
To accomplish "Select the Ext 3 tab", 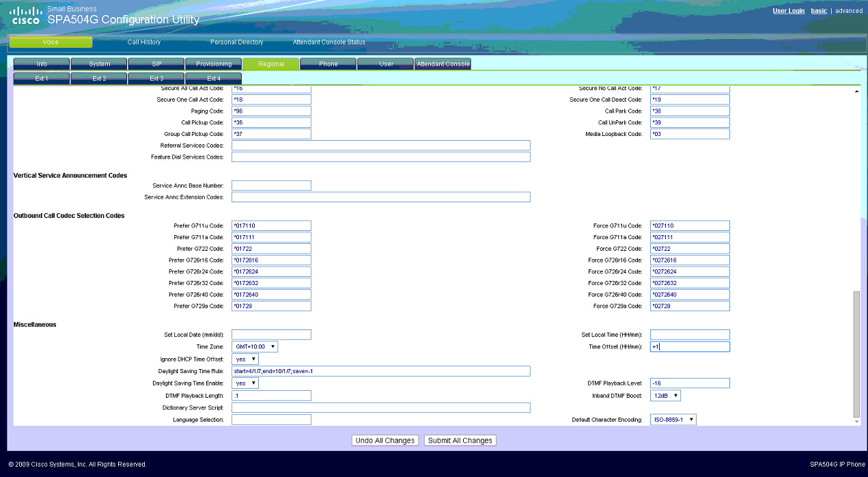I will pos(156,79).
